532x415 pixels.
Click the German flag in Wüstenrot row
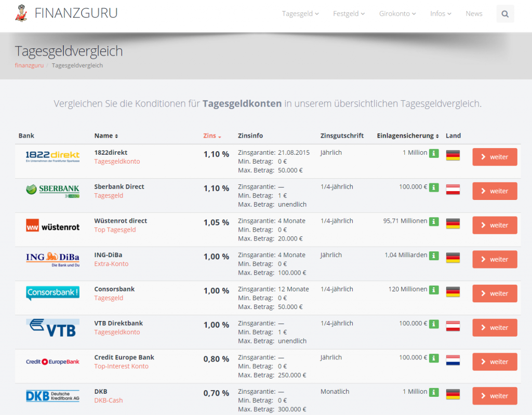pyautogui.click(x=453, y=223)
